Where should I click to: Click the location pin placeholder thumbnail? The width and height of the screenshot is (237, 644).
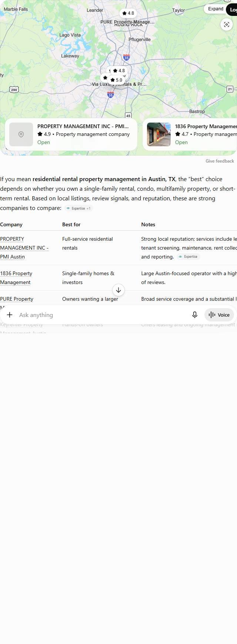(x=21, y=134)
